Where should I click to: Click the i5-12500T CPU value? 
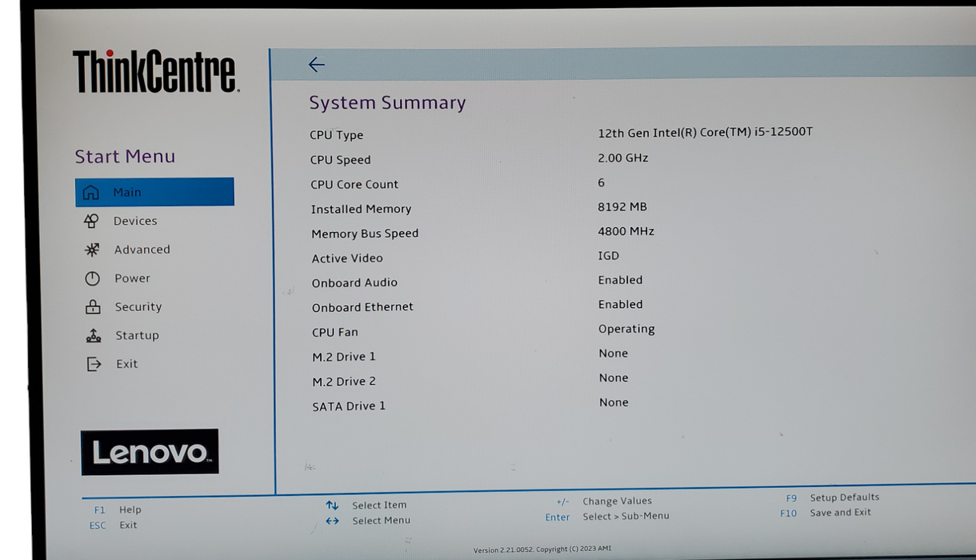coord(705,132)
